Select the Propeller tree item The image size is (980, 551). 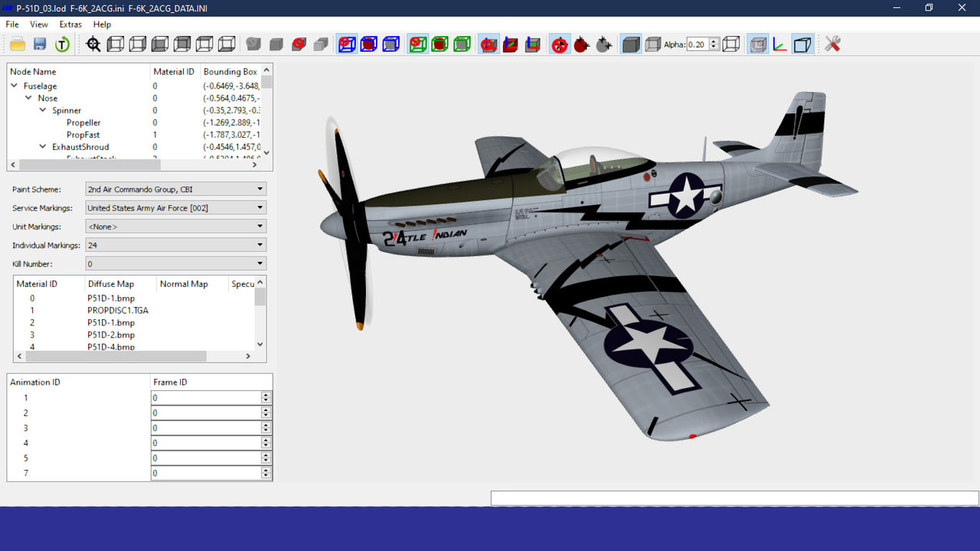(x=83, y=122)
